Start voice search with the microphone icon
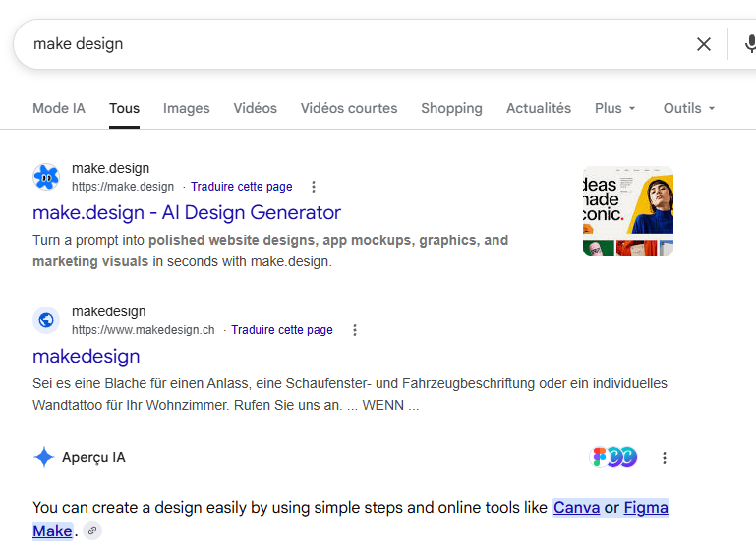The width and height of the screenshot is (756, 559). pos(750,44)
